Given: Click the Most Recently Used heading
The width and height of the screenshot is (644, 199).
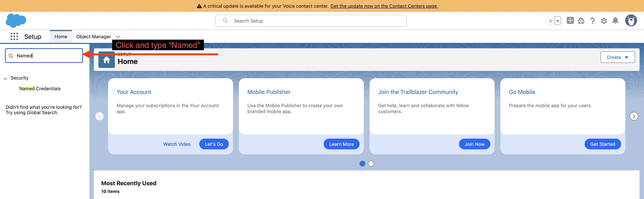Looking at the screenshot, I should tap(129, 183).
